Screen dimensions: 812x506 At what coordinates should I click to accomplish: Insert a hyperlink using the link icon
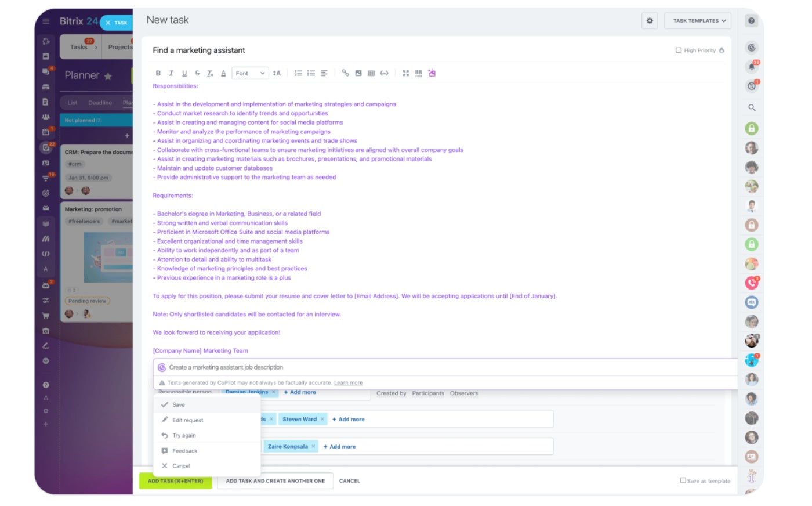(345, 73)
